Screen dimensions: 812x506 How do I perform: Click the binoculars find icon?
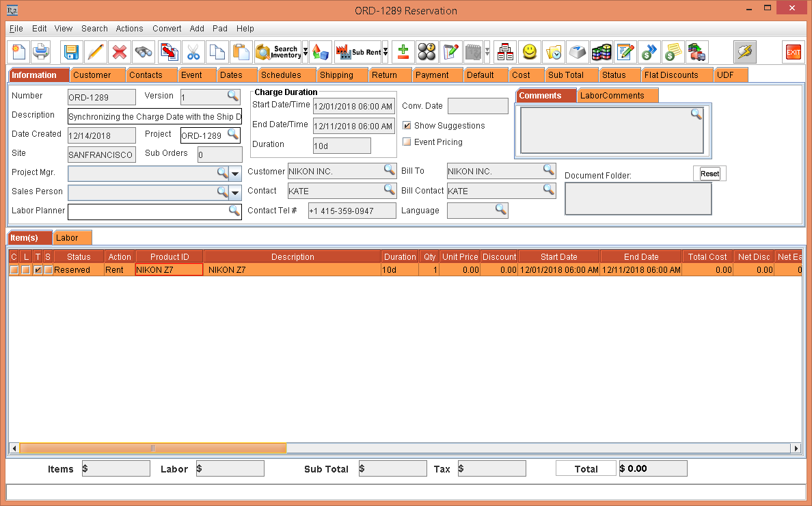tap(144, 52)
